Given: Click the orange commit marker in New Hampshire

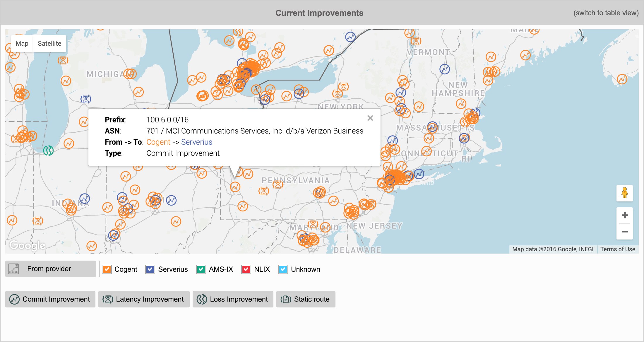Looking at the screenshot, I should [461, 103].
